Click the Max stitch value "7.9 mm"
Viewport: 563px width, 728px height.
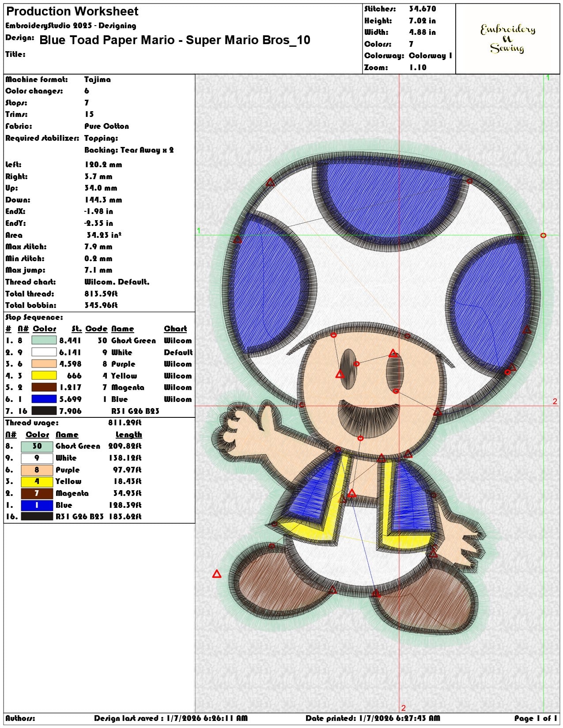click(98, 247)
